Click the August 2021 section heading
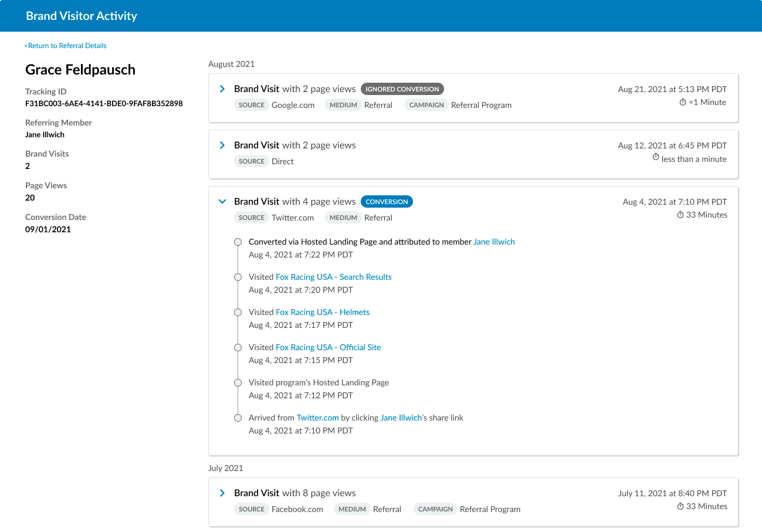Viewport: 762px width, 532px height. point(231,64)
